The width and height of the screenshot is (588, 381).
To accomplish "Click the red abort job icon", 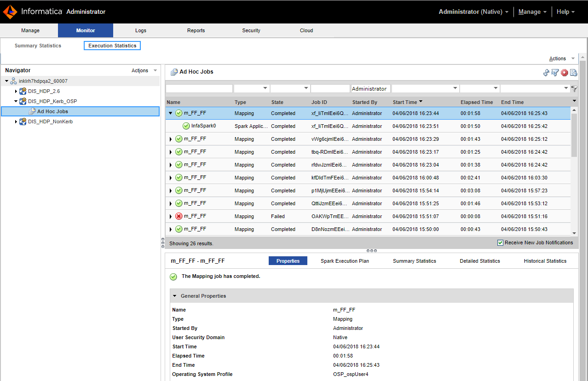I will pos(565,72).
